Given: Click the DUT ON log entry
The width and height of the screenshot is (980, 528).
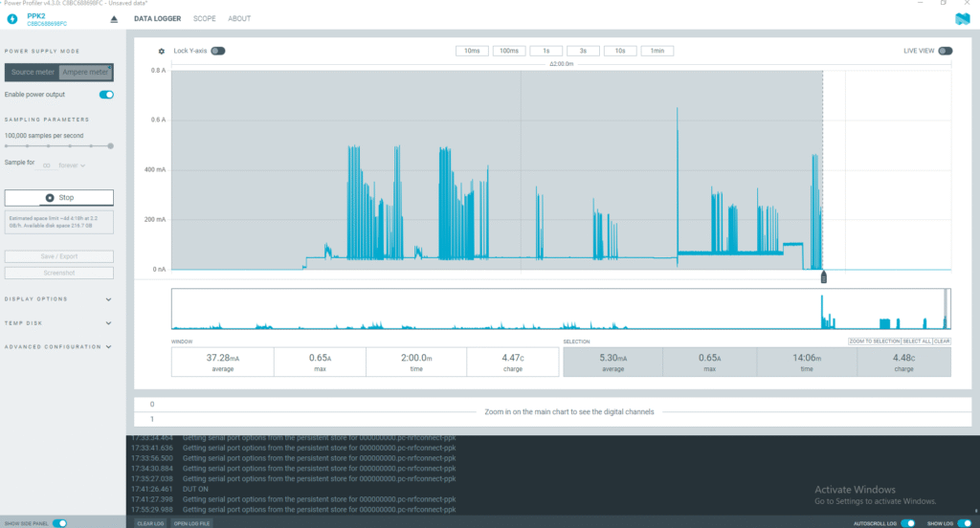Looking at the screenshot, I should 195,489.
